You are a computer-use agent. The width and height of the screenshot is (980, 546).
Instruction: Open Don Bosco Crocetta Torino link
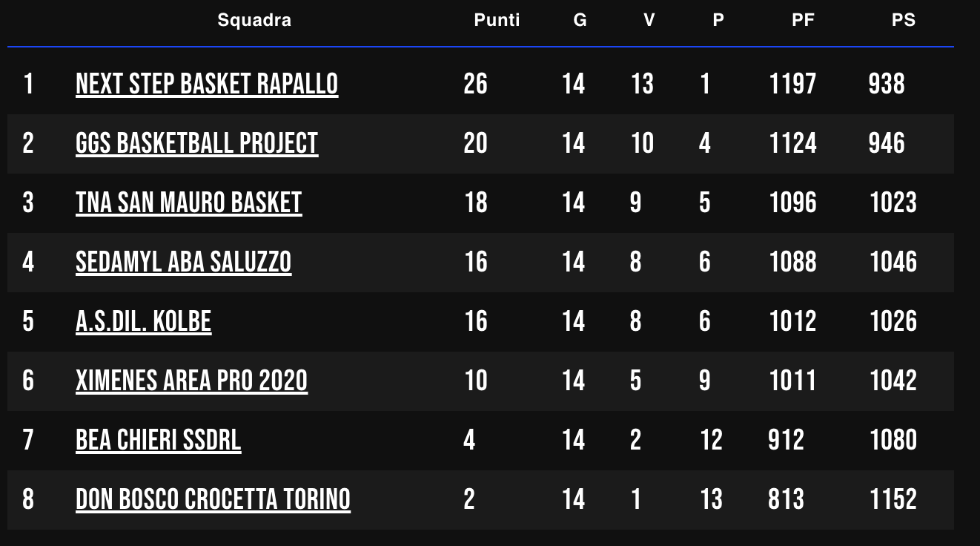tap(213, 499)
